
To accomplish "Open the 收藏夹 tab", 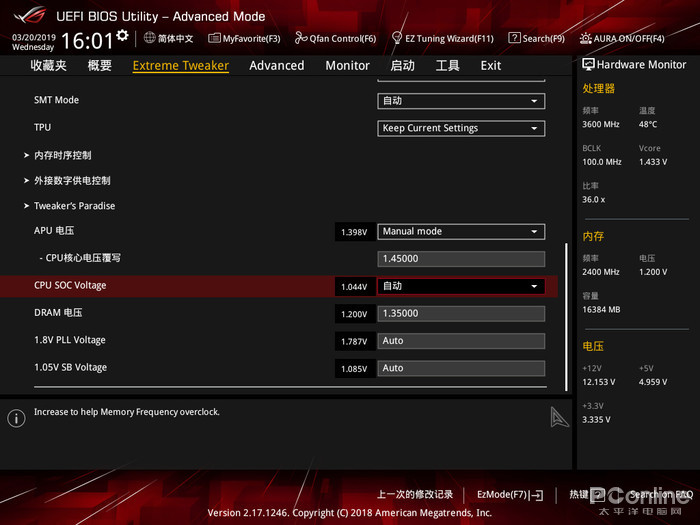I will 49,66.
